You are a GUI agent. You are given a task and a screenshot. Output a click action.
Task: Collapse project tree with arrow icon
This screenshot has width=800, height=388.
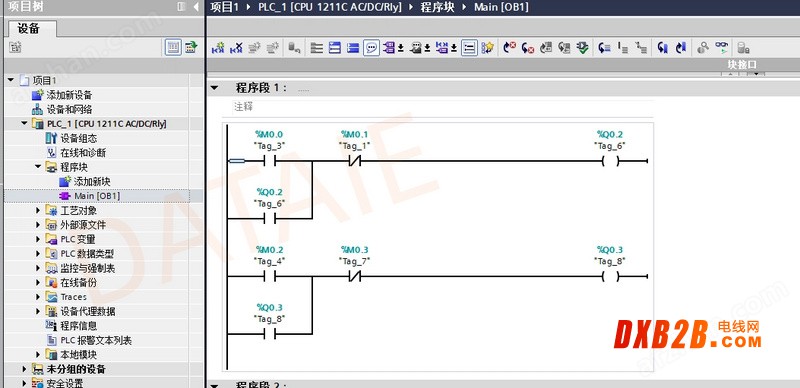click(195, 7)
